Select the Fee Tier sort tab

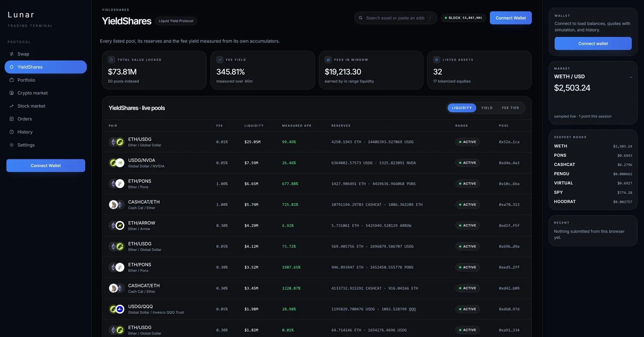(x=510, y=108)
